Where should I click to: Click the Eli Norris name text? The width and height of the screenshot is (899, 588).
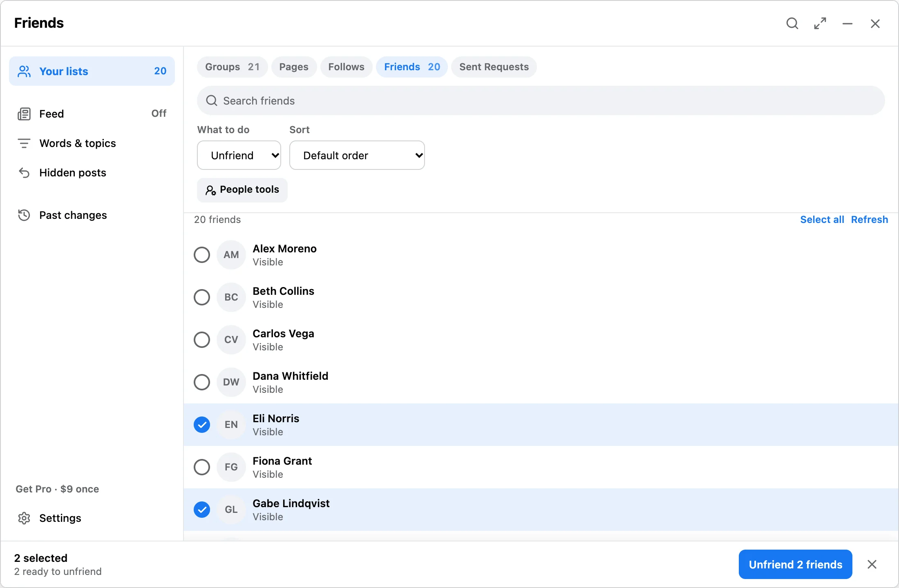(x=276, y=419)
